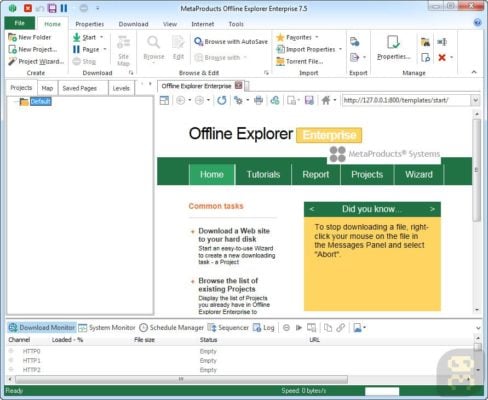Click Wizard in the page navigation
This screenshot has height=400, width=488.
(x=419, y=174)
